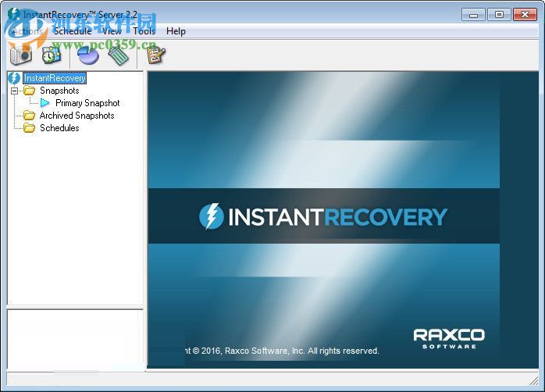Open the Tools menu
Screen dimensions: 545x392
[144, 31]
